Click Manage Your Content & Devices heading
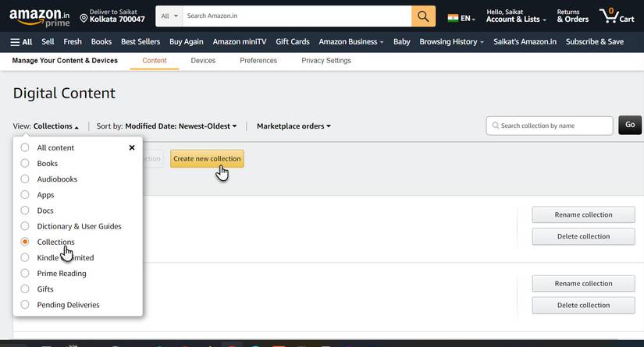 65,61
